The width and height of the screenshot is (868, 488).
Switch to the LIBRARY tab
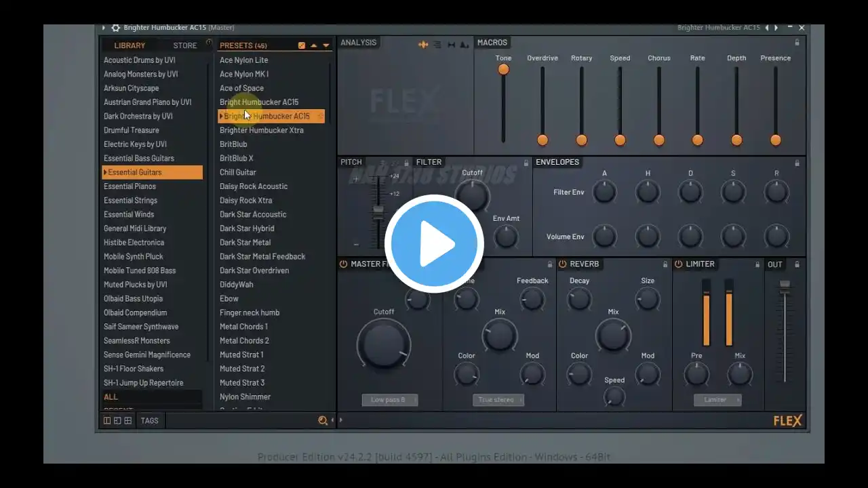[x=130, y=45]
